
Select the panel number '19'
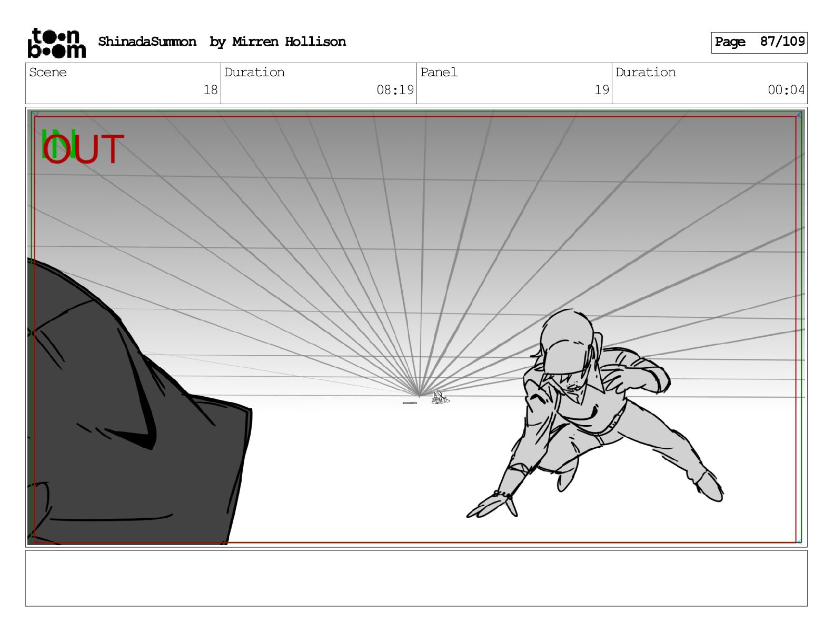pos(602,90)
